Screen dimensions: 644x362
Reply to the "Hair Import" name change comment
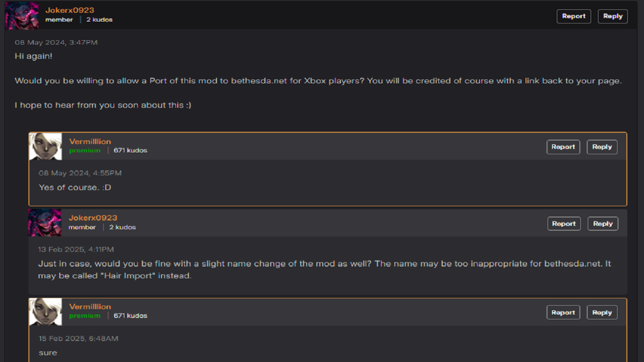tap(602, 224)
